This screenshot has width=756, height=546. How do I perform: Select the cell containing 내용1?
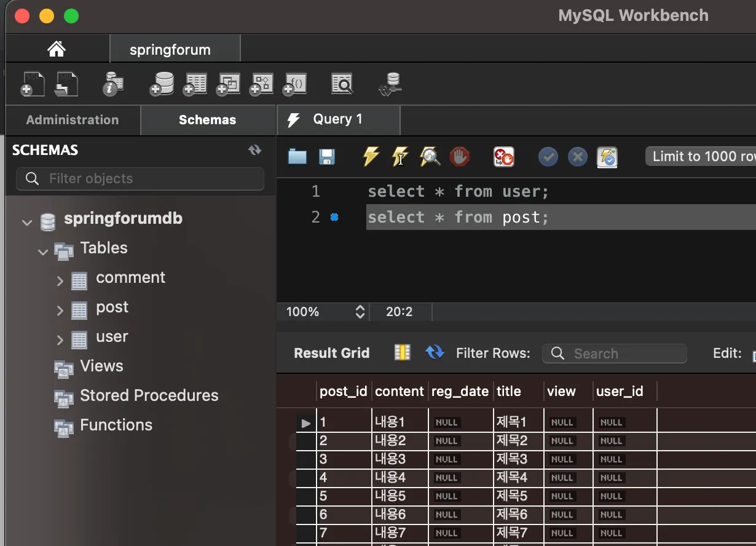tap(400, 422)
